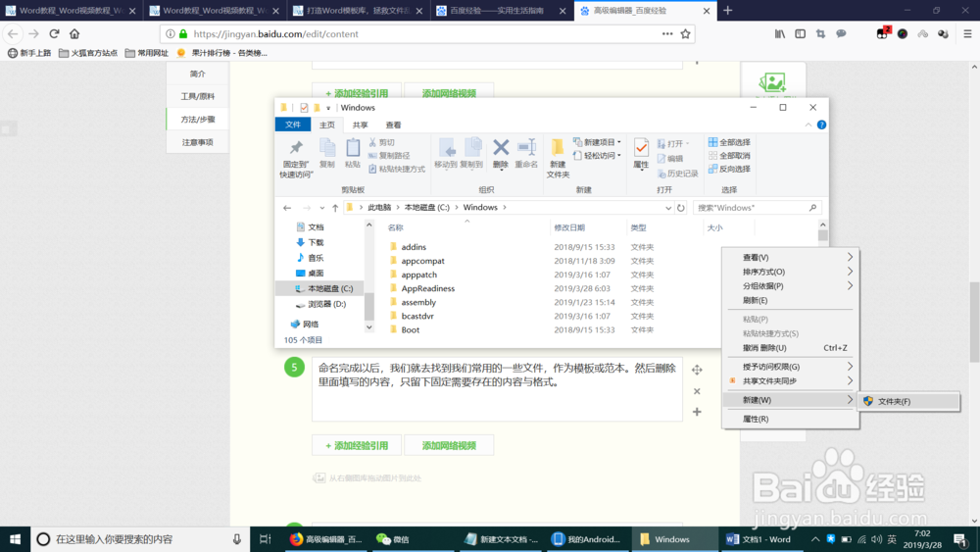Image resolution: width=980 pixels, height=552 pixels.
Task: Click the Paste icon in Explorer ribbon
Action: click(x=353, y=147)
